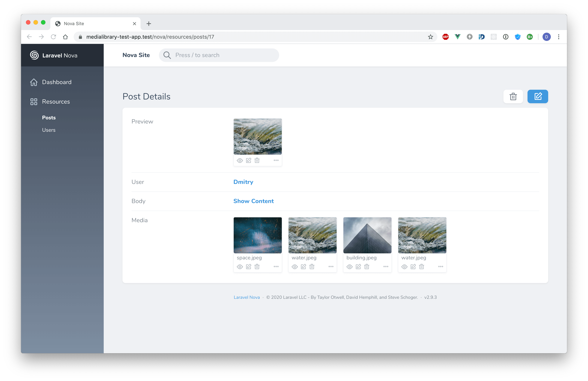588x381 pixels.
Task: Click the Laravel Nova logo
Action: [34, 55]
